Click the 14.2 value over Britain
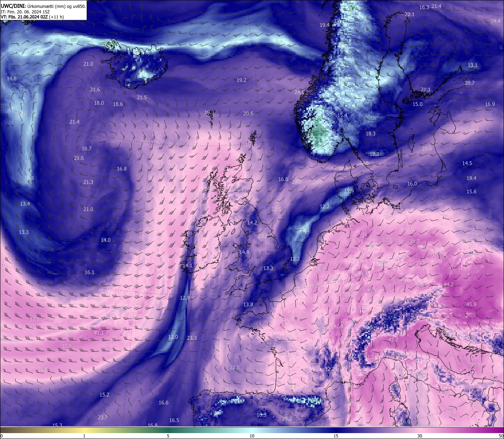The image size is (504, 439). (252, 222)
